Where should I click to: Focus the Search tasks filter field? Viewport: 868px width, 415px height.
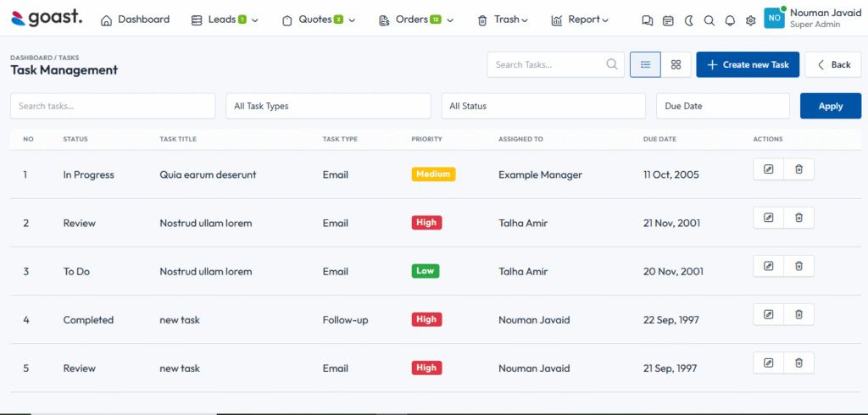(113, 106)
